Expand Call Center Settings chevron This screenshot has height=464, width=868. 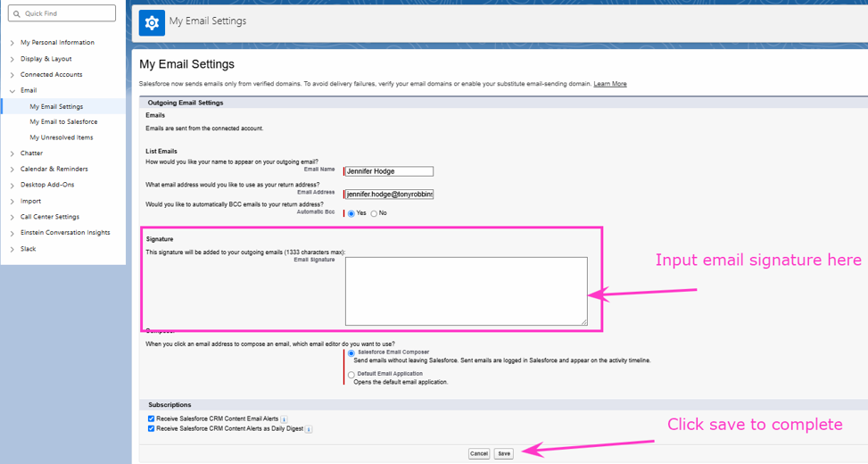pyautogui.click(x=12, y=217)
